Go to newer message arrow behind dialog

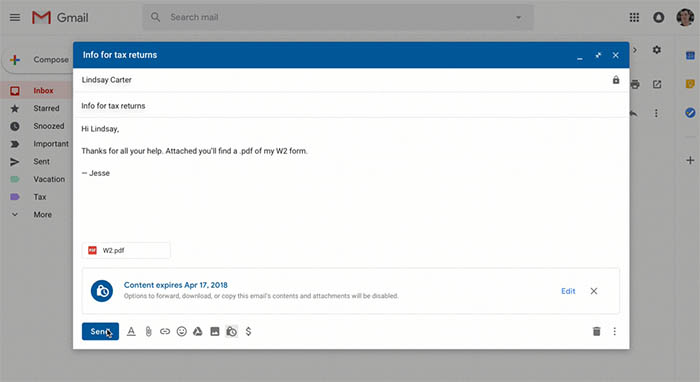635,50
